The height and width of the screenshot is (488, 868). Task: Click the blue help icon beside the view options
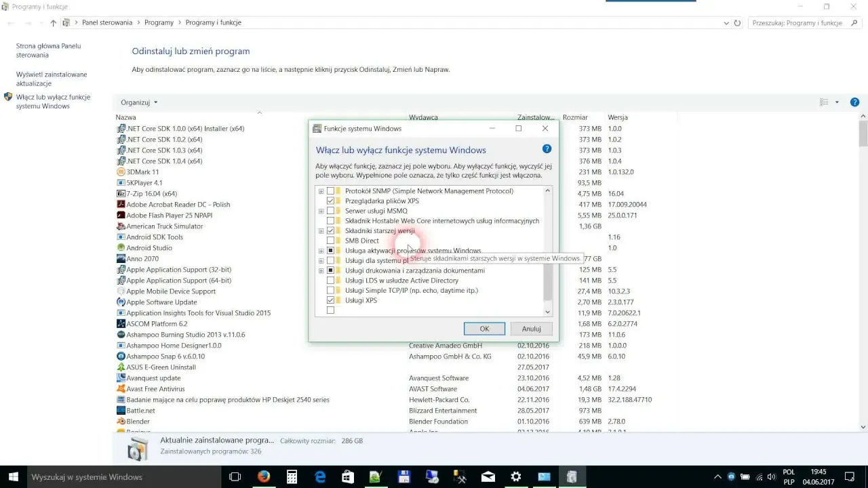pos(854,102)
